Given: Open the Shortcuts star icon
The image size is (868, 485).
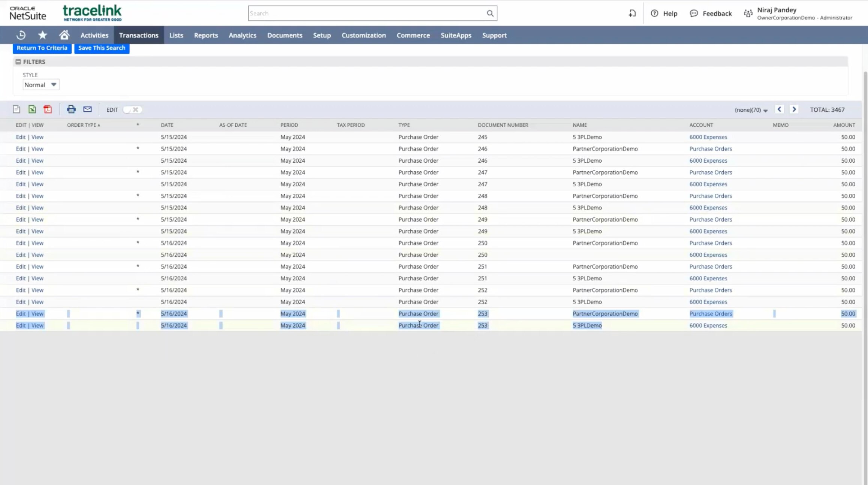Looking at the screenshot, I should (42, 35).
